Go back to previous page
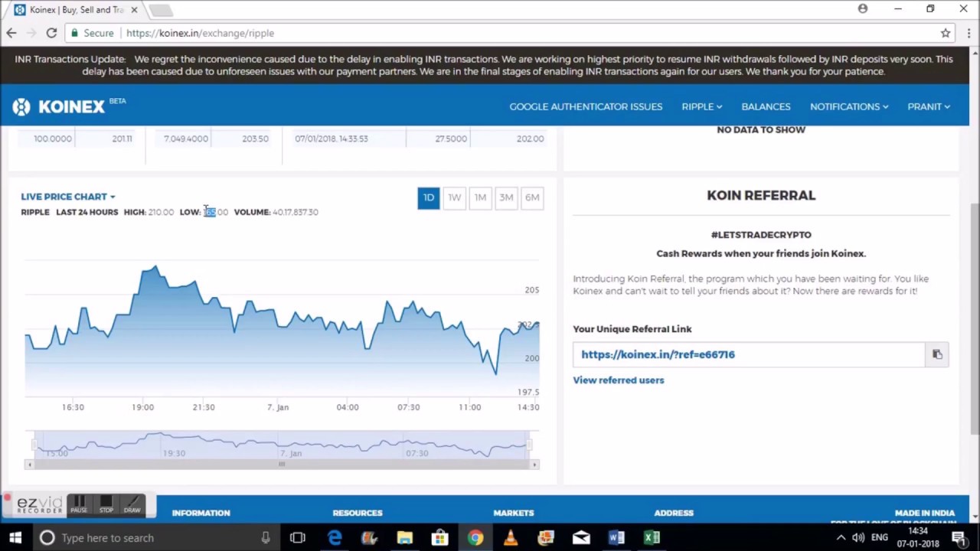This screenshot has width=980, height=551. tap(11, 33)
